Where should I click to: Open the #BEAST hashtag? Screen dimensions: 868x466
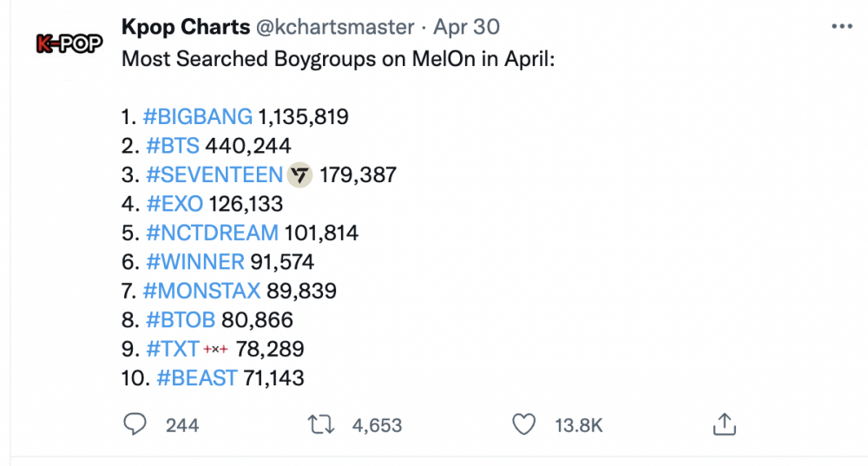click(198, 377)
